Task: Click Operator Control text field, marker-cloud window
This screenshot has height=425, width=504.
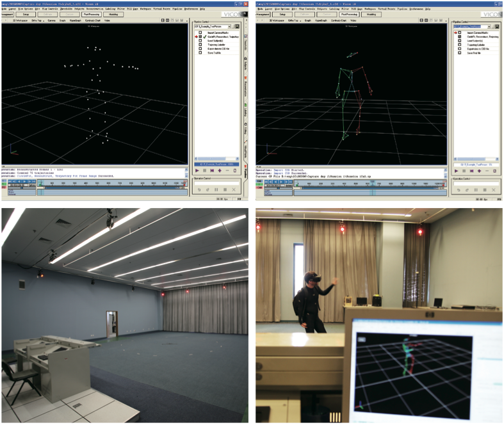Action: click(216, 184)
